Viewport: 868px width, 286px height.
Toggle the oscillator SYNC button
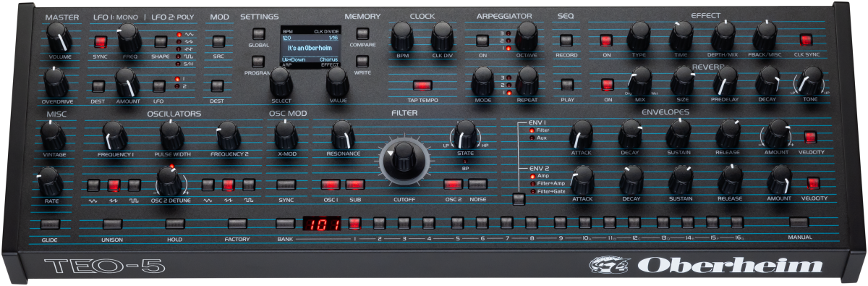(x=286, y=185)
